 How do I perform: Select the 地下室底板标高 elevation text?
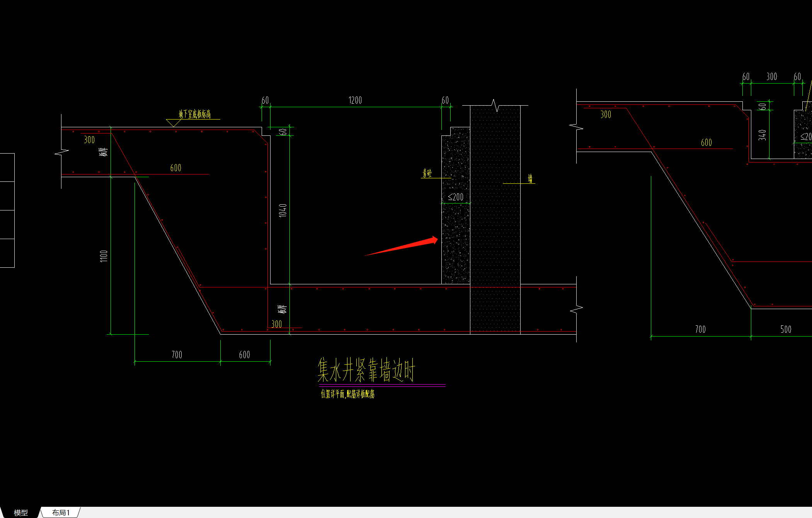[x=195, y=114]
